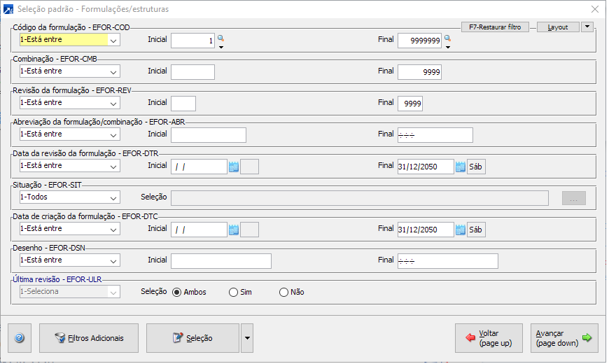Click the Sáb weekday button for criação Final
The image size is (609, 364).
[476, 230]
